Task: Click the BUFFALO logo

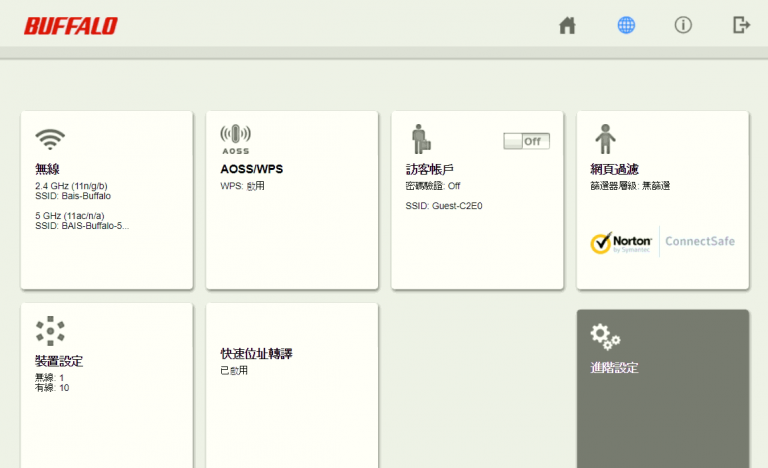Action: 70,26
